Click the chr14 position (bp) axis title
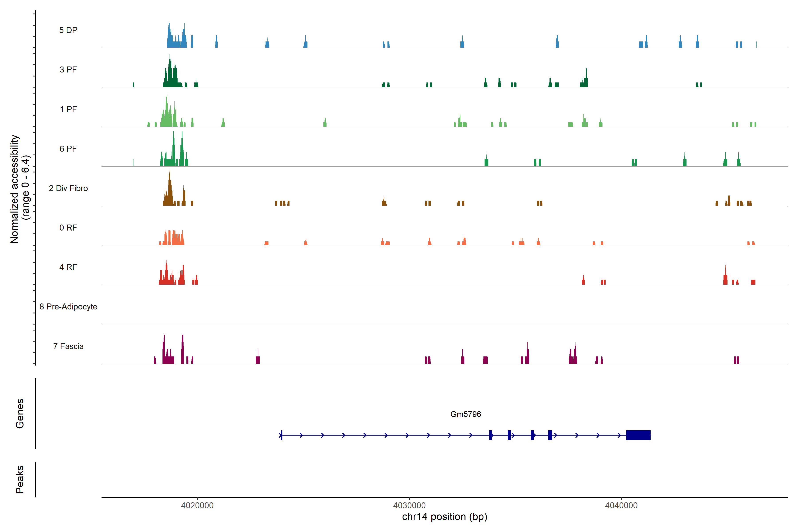Viewport: 798px width, 532px height. [444, 517]
